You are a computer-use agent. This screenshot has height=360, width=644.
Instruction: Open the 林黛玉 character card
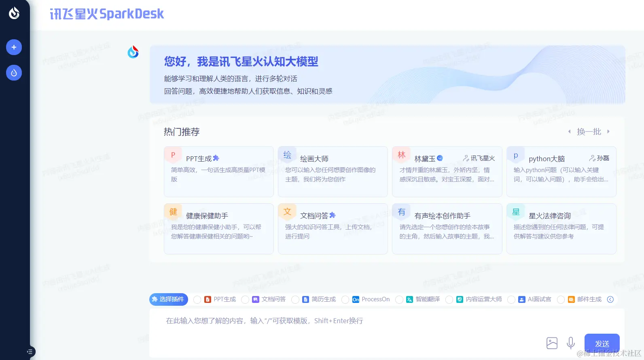pyautogui.click(x=447, y=172)
